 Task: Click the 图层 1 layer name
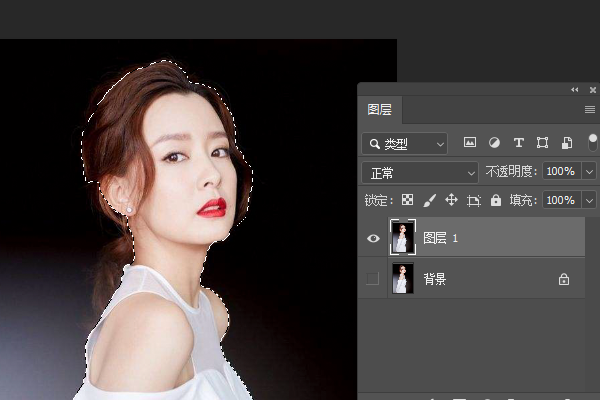tap(440, 238)
